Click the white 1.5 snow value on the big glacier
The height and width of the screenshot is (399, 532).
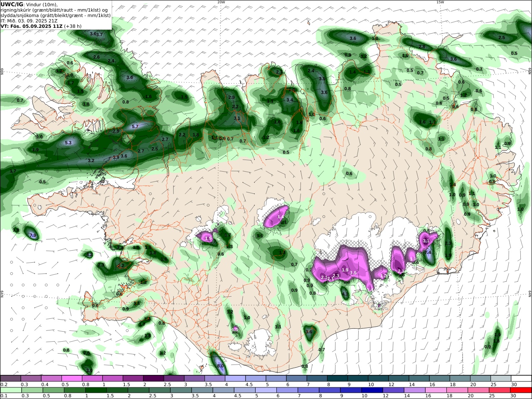pos(354,273)
